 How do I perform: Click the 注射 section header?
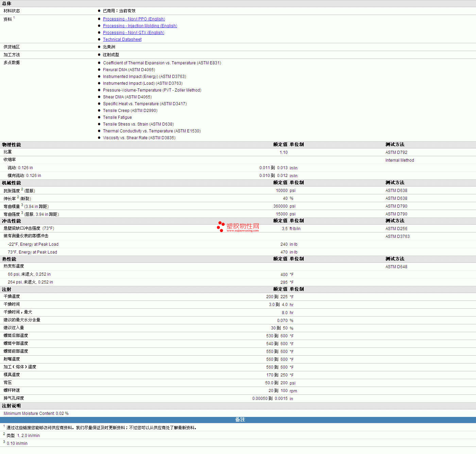click(x=6, y=289)
